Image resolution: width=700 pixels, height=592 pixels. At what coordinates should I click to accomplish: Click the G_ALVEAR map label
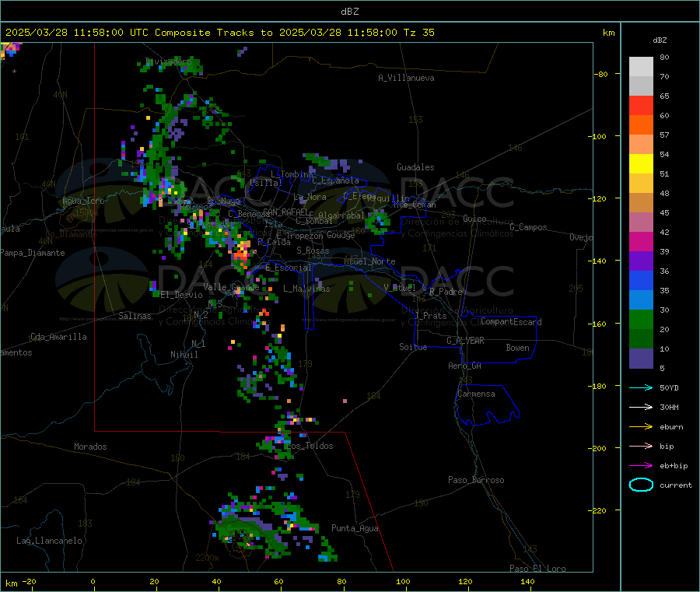465,341
